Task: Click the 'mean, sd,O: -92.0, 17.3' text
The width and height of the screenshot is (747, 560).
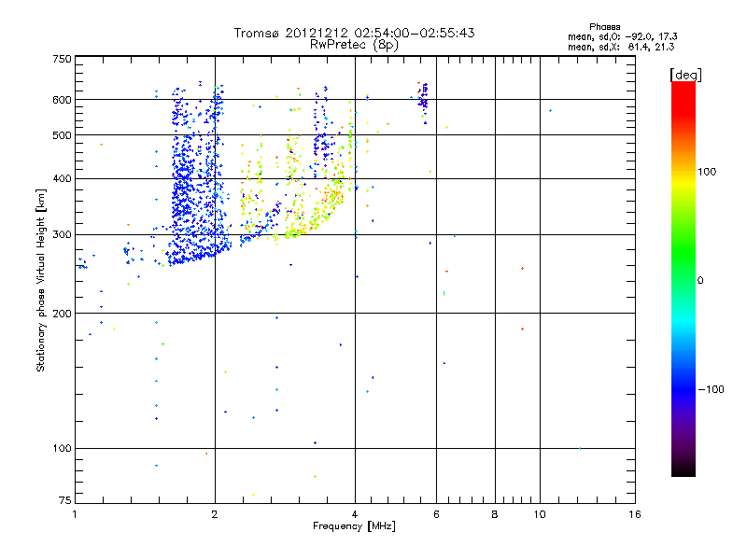Action: pyautogui.click(x=622, y=36)
